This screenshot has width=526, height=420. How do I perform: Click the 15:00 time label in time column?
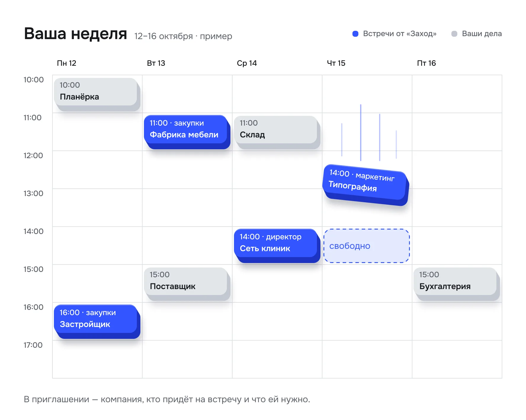(x=33, y=269)
